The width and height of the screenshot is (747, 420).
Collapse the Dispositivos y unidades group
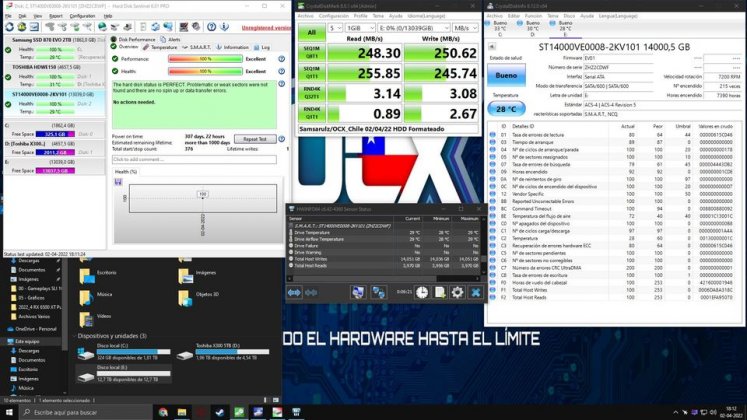(74, 336)
